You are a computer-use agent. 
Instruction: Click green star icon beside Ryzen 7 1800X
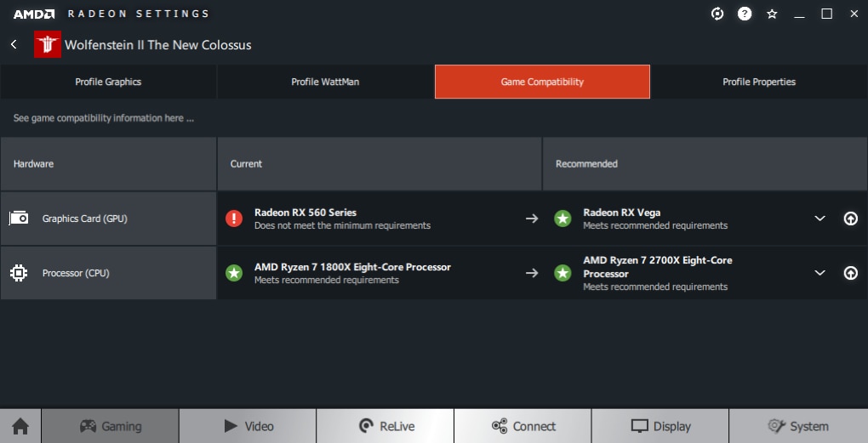(234, 273)
